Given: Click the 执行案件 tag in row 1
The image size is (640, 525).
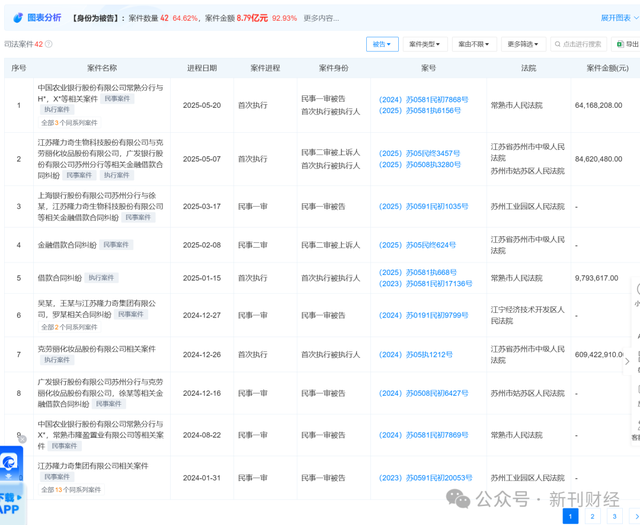Looking at the screenshot, I should tap(57, 109).
